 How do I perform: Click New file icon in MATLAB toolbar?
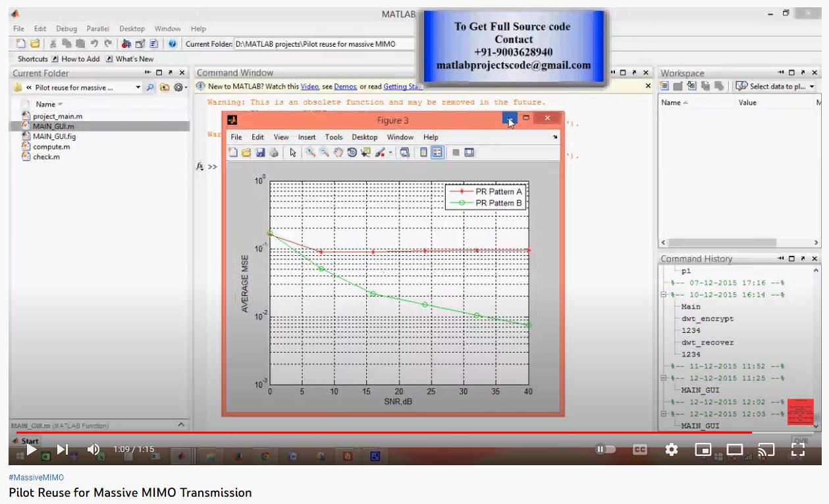tap(21, 44)
